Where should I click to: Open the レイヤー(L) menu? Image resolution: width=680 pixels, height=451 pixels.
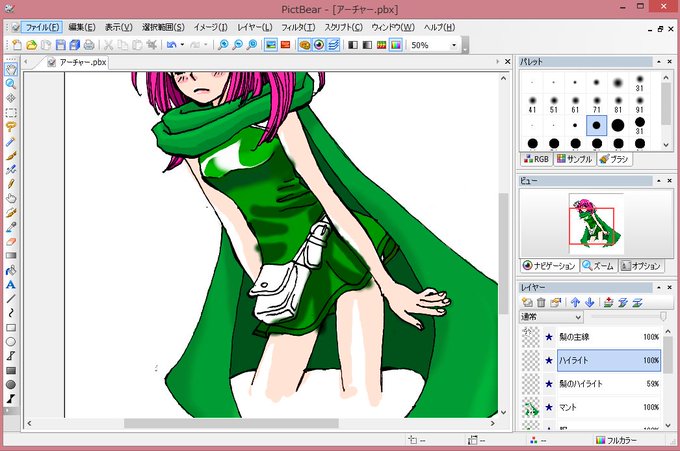[255, 27]
